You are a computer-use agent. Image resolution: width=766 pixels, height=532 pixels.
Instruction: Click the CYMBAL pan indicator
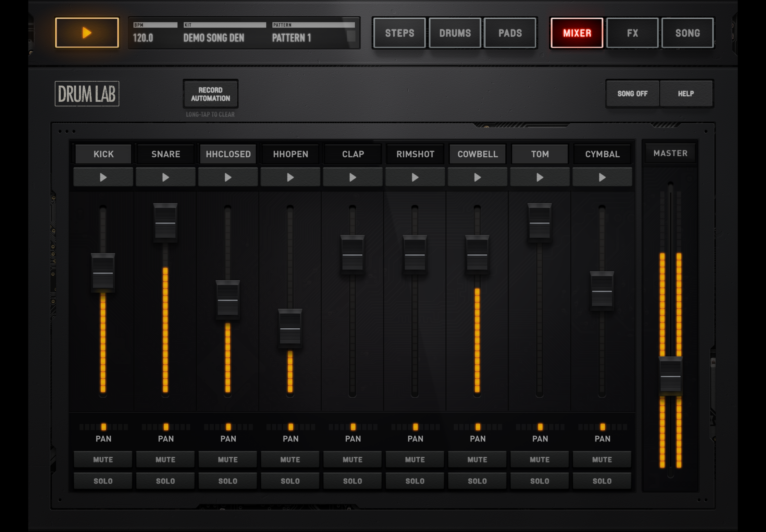click(x=602, y=427)
